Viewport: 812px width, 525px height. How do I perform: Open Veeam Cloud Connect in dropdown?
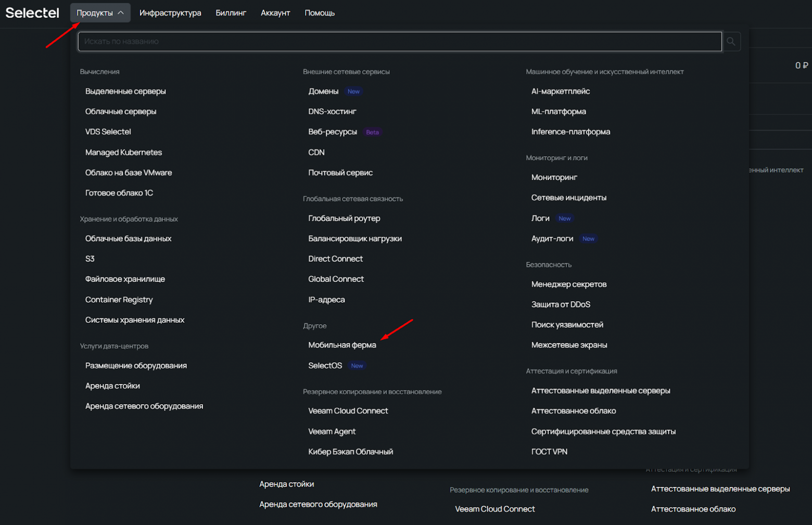348,411
